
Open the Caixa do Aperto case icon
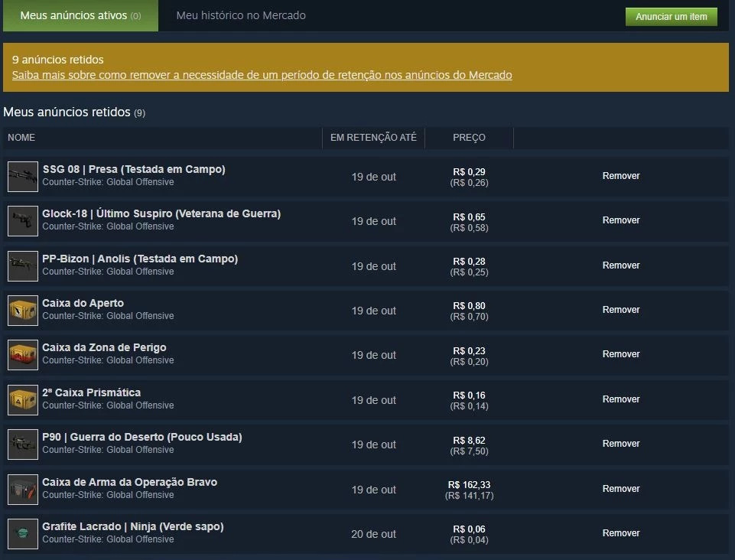(22, 311)
